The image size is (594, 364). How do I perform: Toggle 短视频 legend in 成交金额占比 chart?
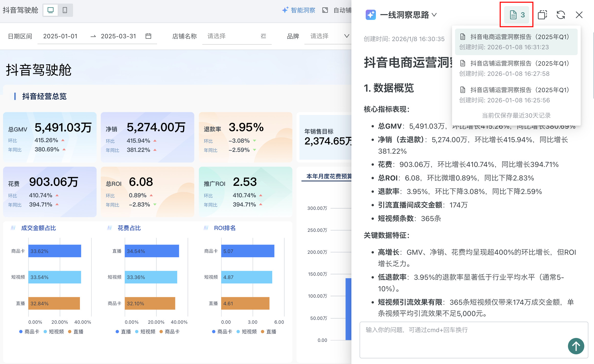tap(54, 332)
